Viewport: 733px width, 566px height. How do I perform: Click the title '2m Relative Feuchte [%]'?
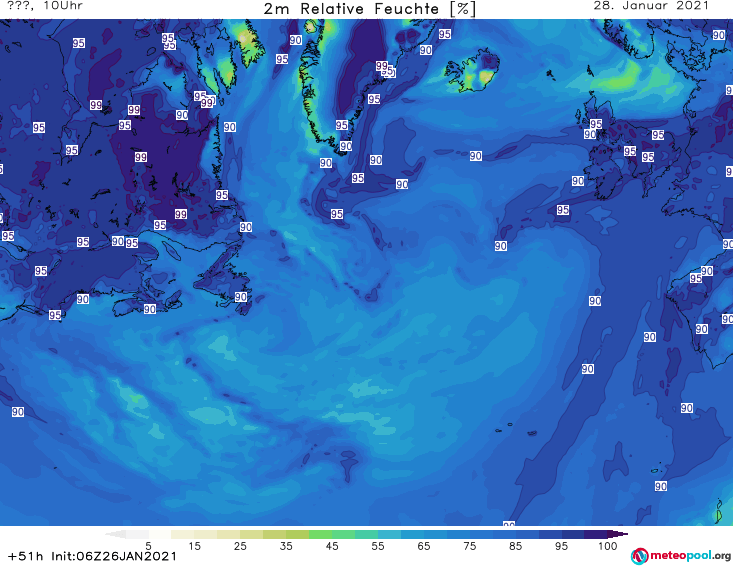(x=370, y=9)
